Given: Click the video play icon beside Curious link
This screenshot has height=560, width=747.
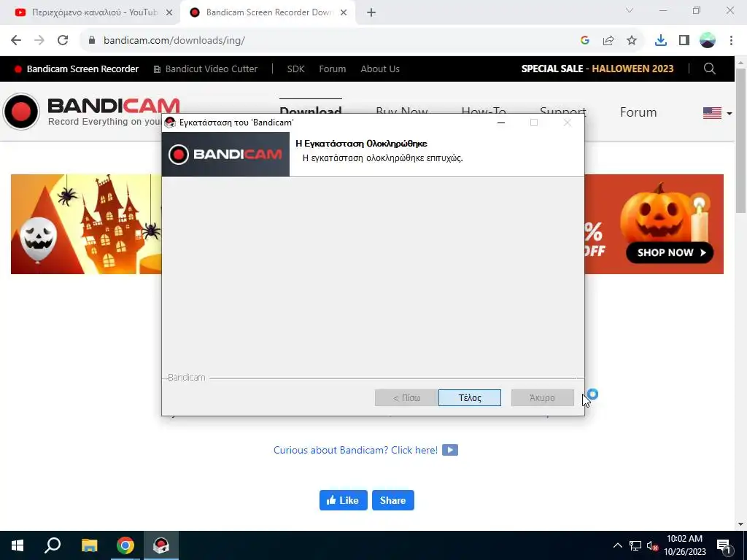Looking at the screenshot, I should (x=450, y=450).
